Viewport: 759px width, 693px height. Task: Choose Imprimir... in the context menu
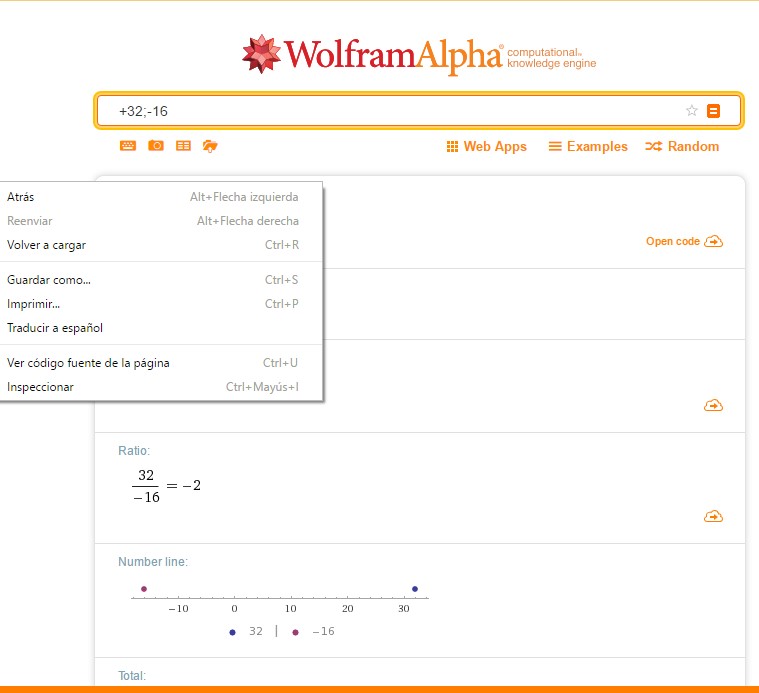click(34, 304)
